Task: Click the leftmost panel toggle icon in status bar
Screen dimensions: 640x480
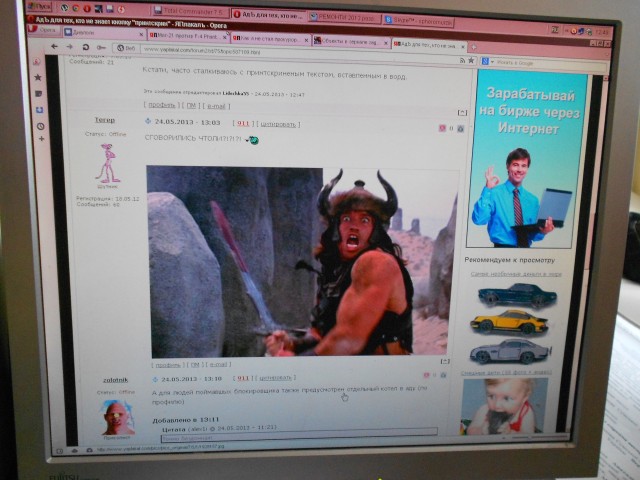Action: 60,451
